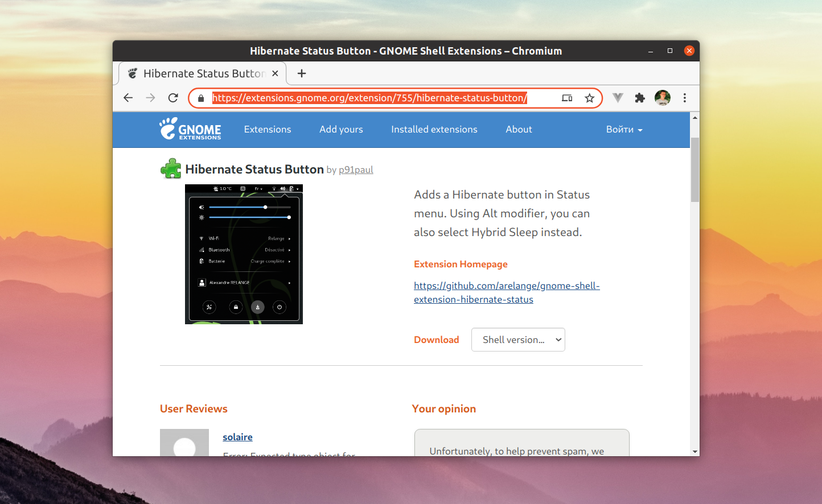This screenshot has height=504, width=822.
Task: Close the Chromium window
Action: tap(689, 51)
